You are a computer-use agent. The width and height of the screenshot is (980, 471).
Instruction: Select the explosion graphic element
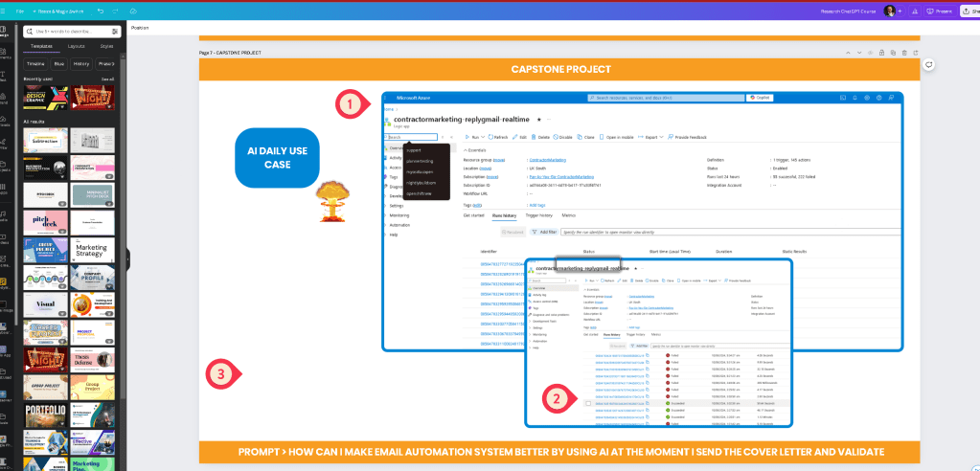pos(331,200)
